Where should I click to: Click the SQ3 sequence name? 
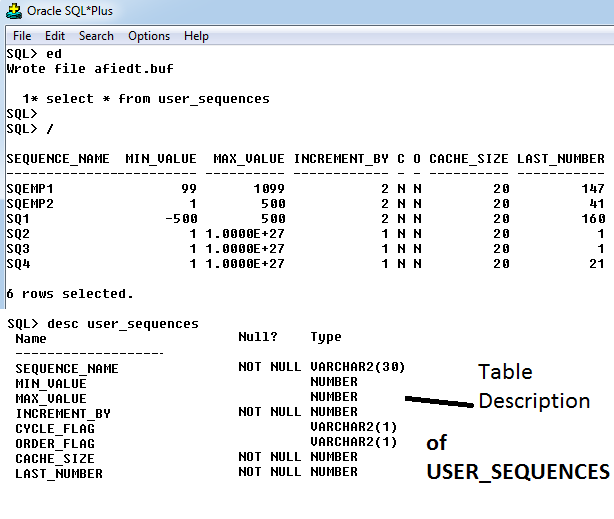point(18,249)
